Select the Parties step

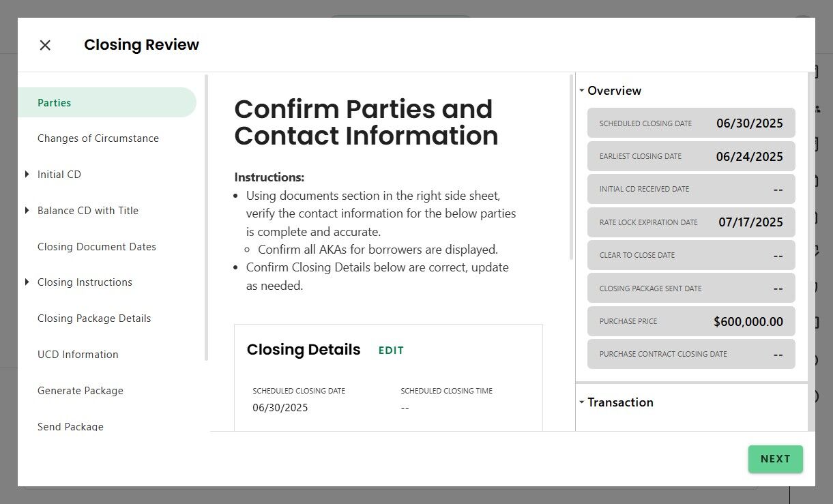(x=55, y=103)
